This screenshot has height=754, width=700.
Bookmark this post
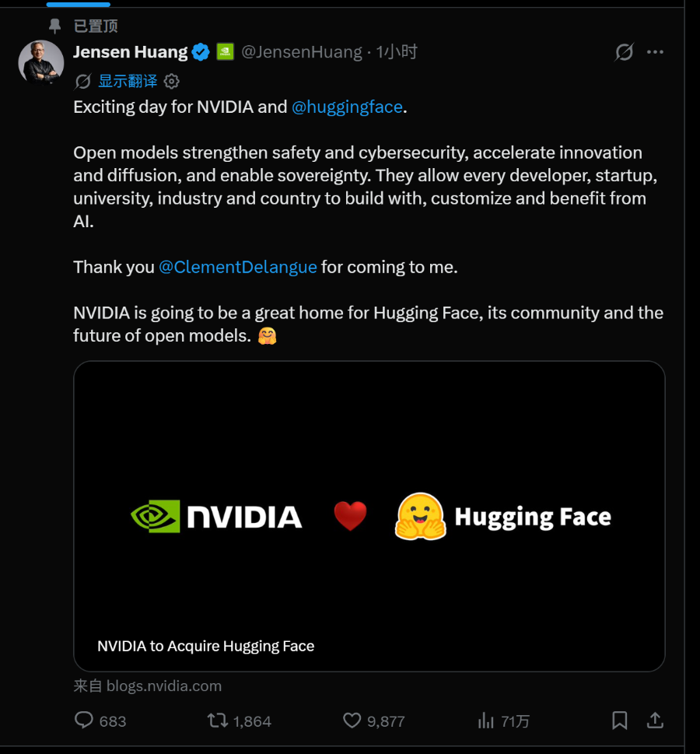619,720
